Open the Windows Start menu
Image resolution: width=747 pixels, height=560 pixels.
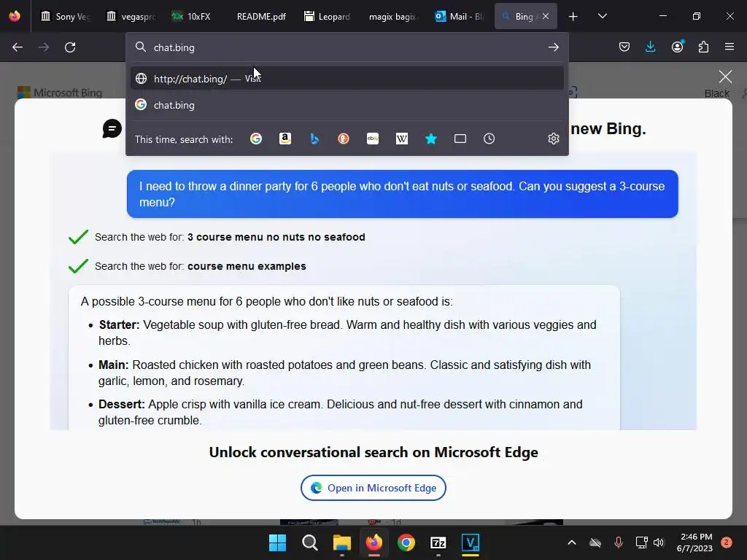[277, 542]
